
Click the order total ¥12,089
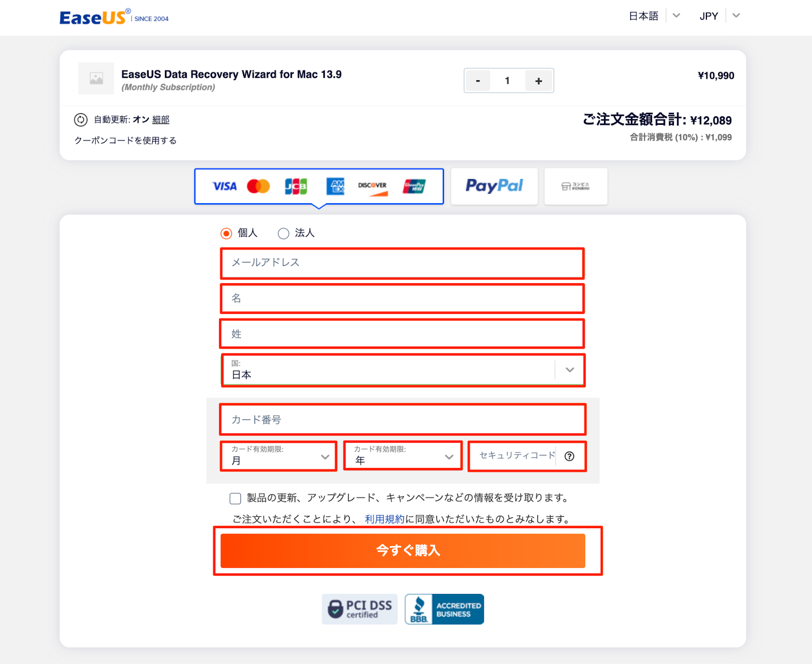pyautogui.click(x=711, y=121)
